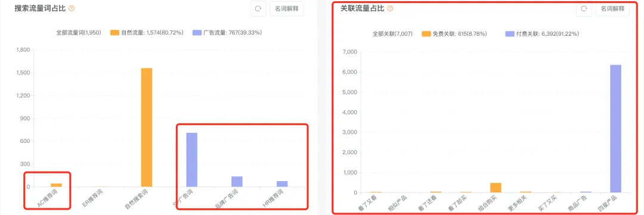This screenshot has height=215, width=644.
Task: Select the orange 自然搜索词 bar
Action: point(147,127)
